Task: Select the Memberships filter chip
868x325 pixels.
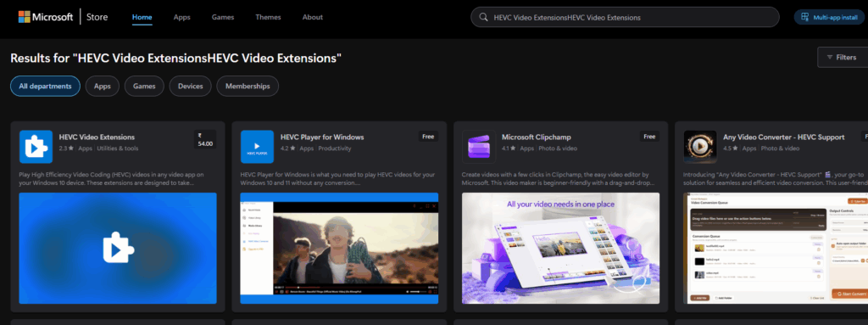Action: [x=248, y=86]
